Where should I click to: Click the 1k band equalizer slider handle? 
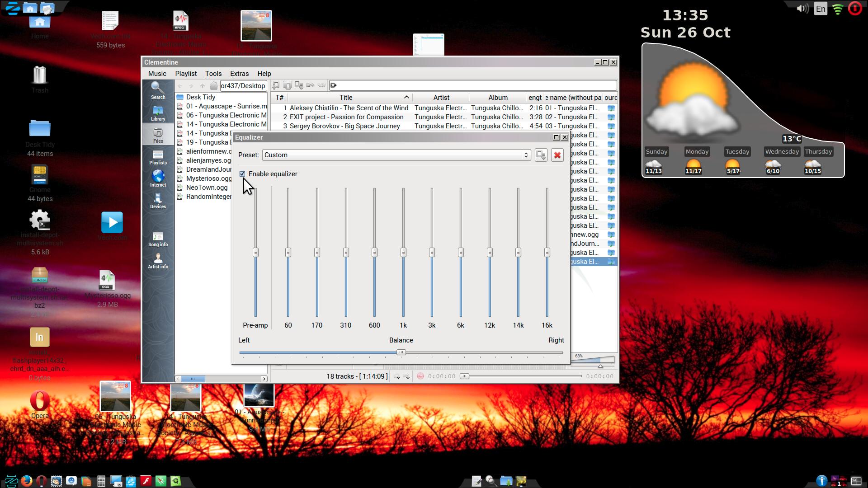pyautogui.click(x=403, y=252)
